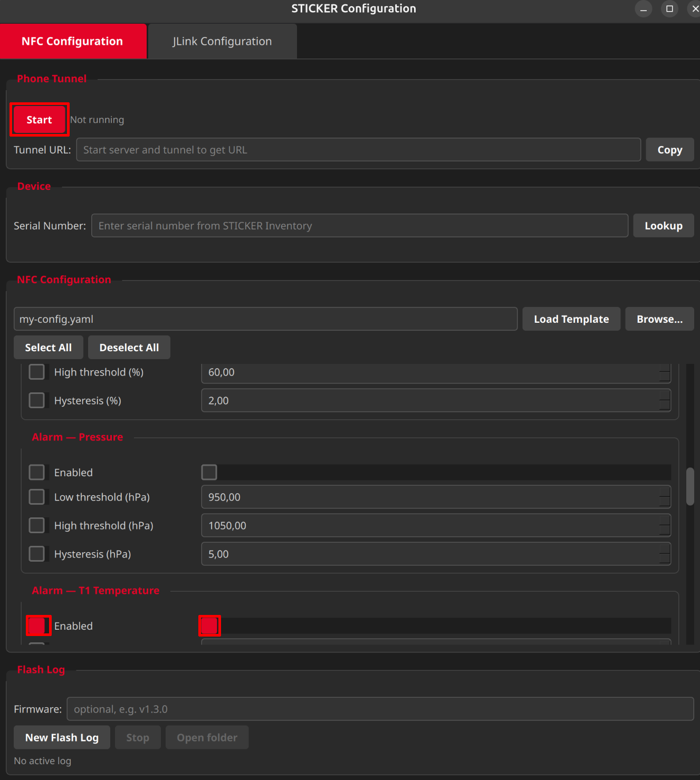Viewport: 700px width, 780px height.
Task: Increase Low threshold (hPa) with up stepper
Action: point(665,492)
